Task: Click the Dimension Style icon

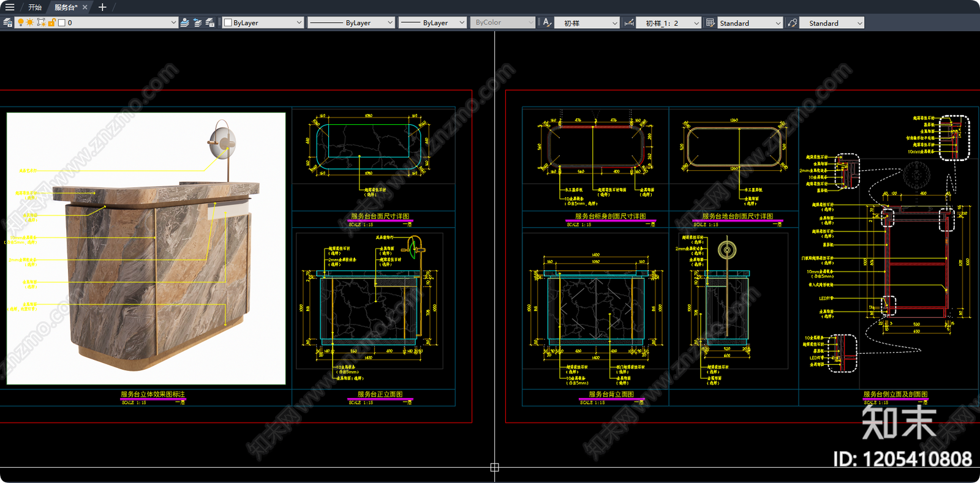Action: [628, 23]
